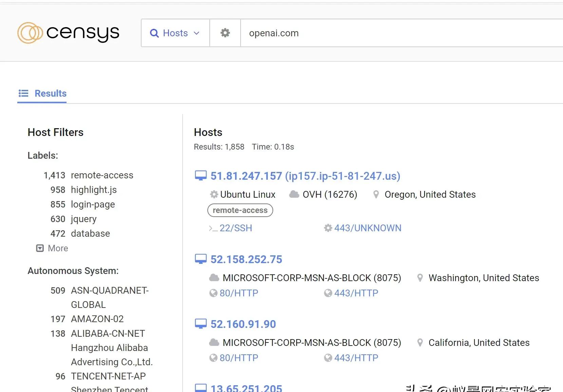The width and height of the screenshot is (563, 392).
Task: Click gear icon beside 443/UNKNOWN
Action: [x=328, y=228]
